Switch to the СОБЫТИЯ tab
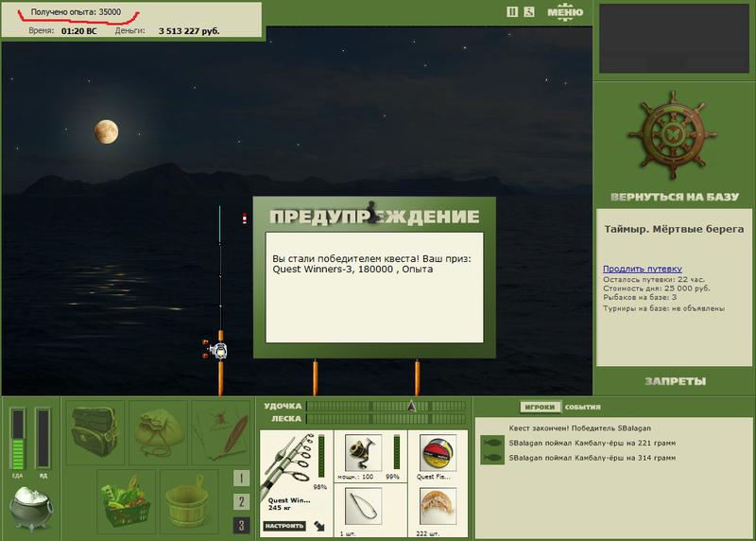This screenshot has width=756, height=541. point(582,407)
